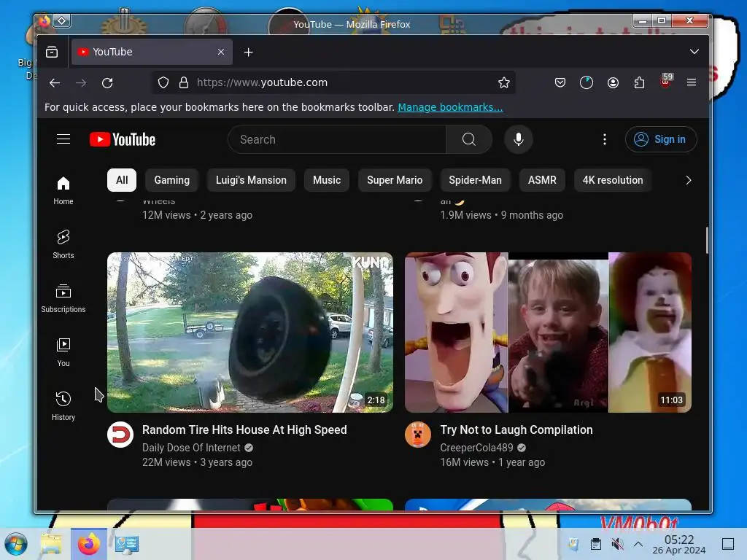
Task: Unmute via the tray speaker icon
Action: [x=617, y=544]
